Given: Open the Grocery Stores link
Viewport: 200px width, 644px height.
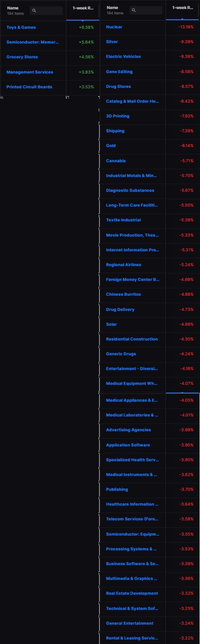Looking at the screenshot, I should point(22,57).
